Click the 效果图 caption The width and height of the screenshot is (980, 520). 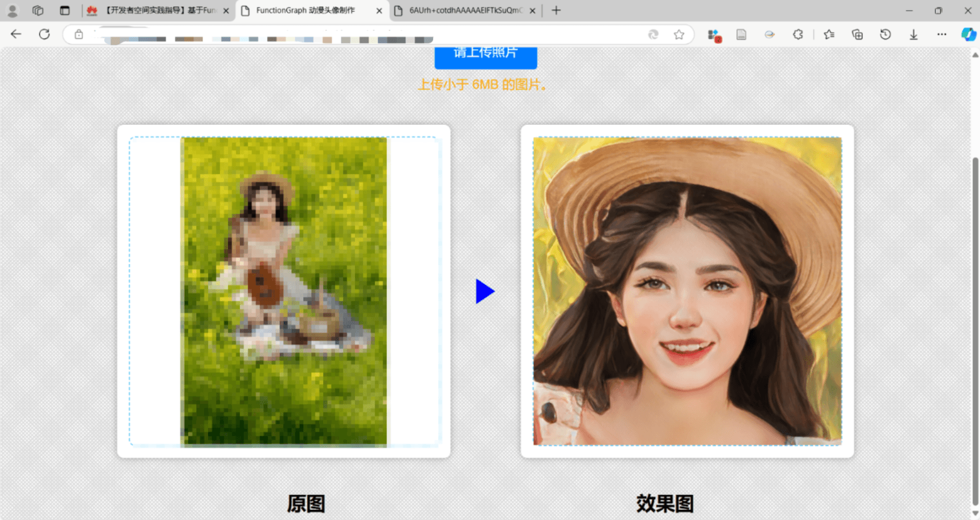tap(665, 503)
